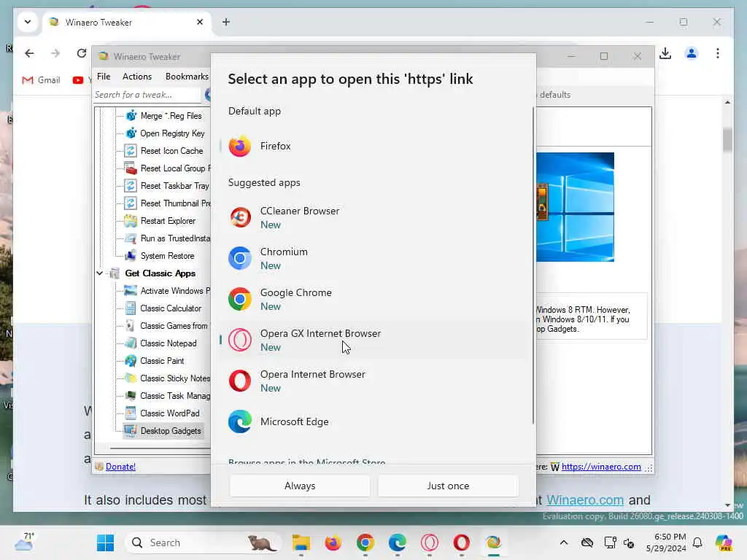Open the browser profile icon
This screenshot has height=560, width=747.
692,53
